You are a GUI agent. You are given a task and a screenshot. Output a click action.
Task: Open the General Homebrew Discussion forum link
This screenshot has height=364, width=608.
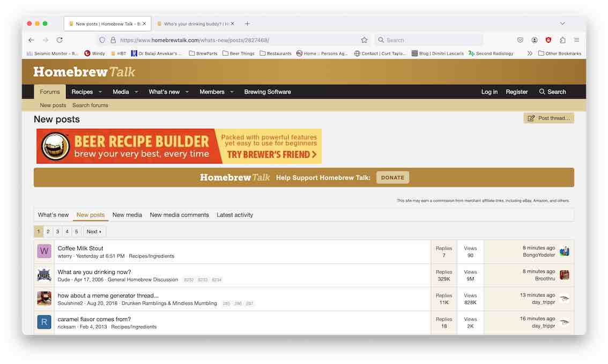coord(143,279)
